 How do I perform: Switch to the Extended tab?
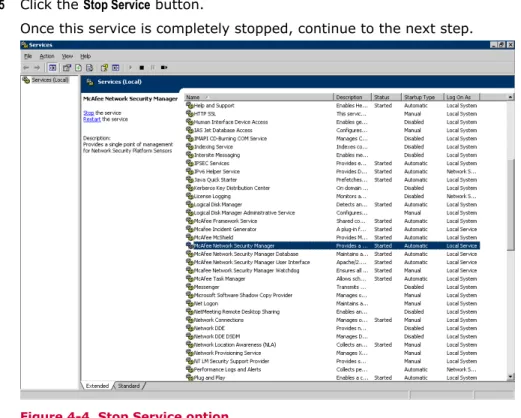click(x=97, y=386)
